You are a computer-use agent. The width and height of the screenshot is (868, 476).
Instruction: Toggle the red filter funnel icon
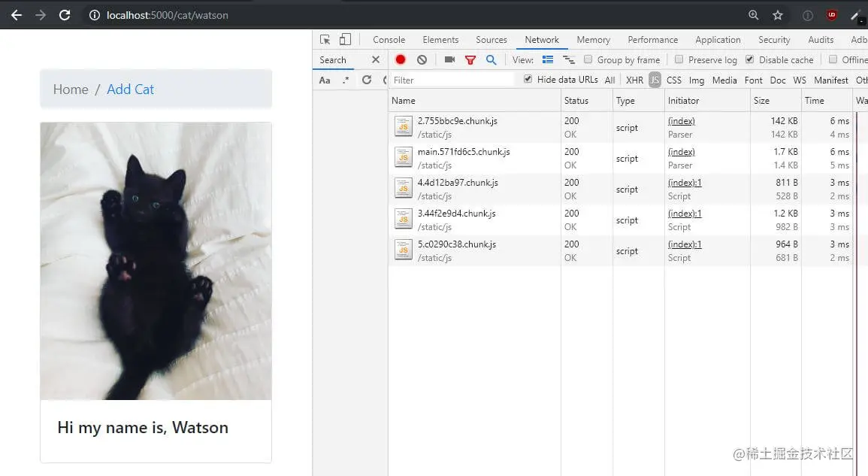pyautogui.click(x=470, y=60)
